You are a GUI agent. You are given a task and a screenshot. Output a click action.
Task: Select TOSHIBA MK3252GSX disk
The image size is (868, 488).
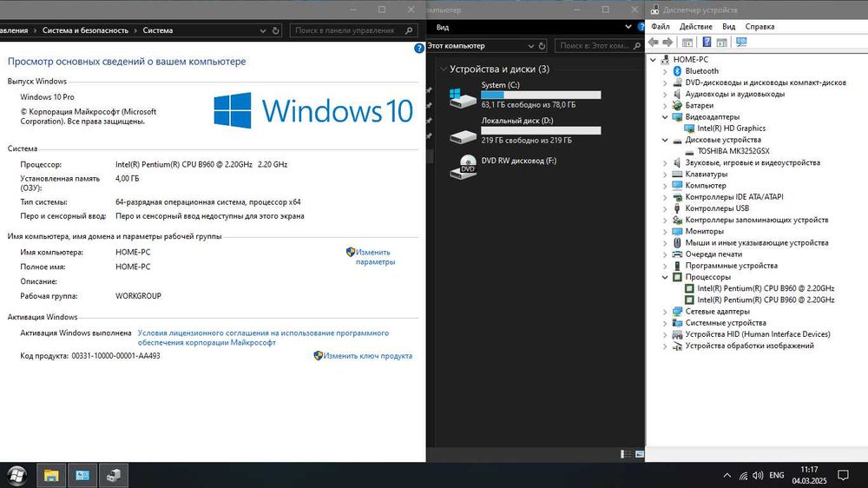point(733,151)
